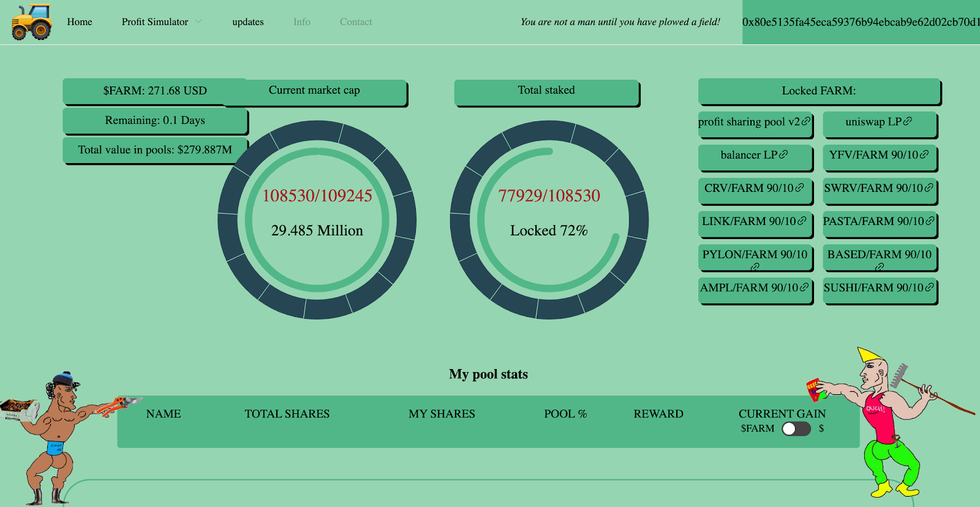The height and width of the screenshot is (507, 980).
Task: Click the plowed a field tagline
Action: 620,22
